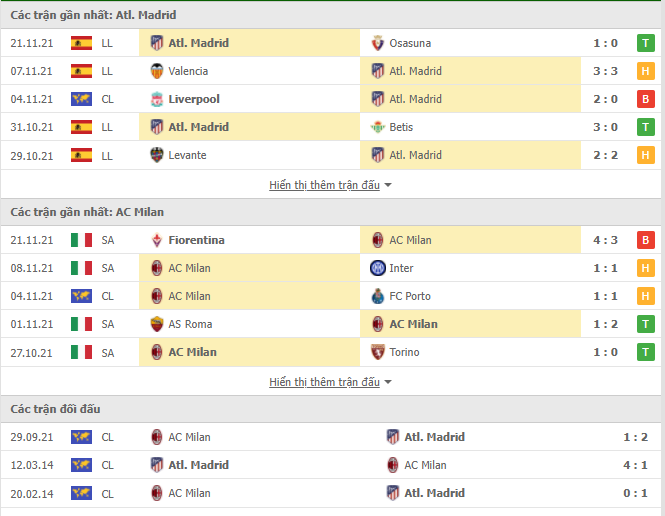Click the FC Porto club crest icon
The image size is (665, 516).
pyautogui.click(x=377, y=296)
